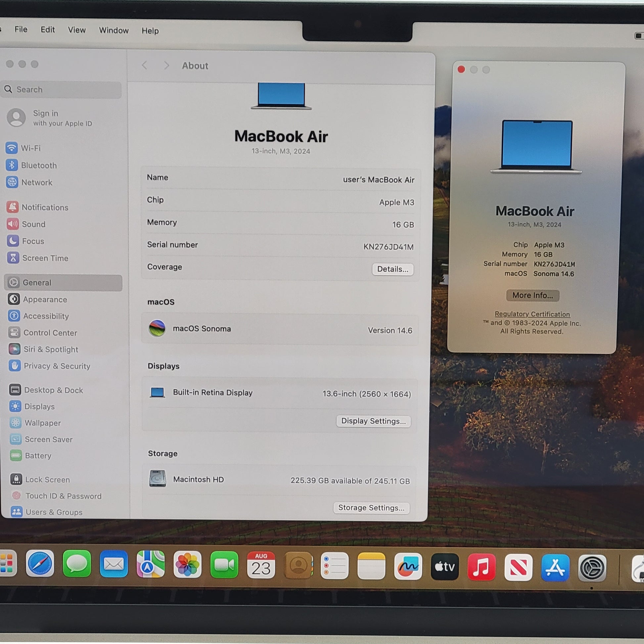644x644 pixels.
Task: Launch Messages from the Dock
Action: point(77,564)
